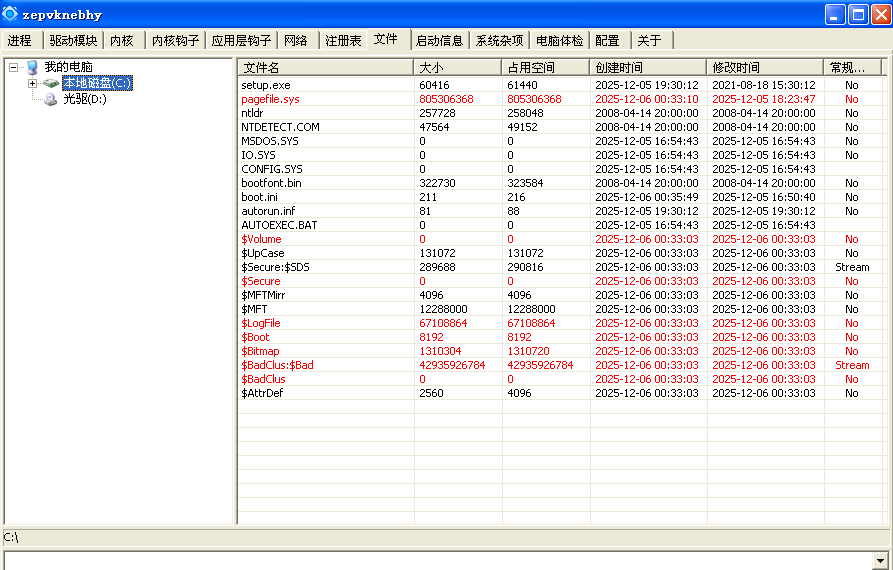Image resolution: width=893 pixels, height=570 pixels.
Task: Switch to the 注册表 tab
Action: [343, 41]
